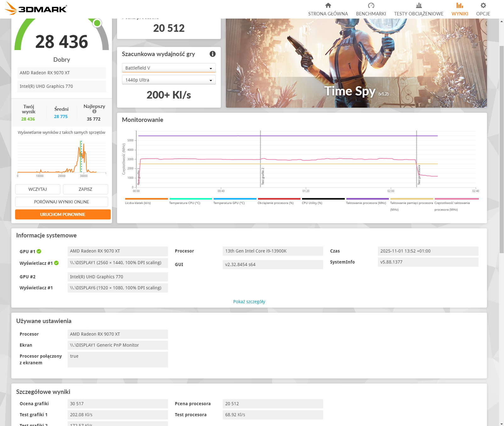Toggle the Temperatura GPU legend series
This screenshot has height=426, width=504.
click(229, 203)
